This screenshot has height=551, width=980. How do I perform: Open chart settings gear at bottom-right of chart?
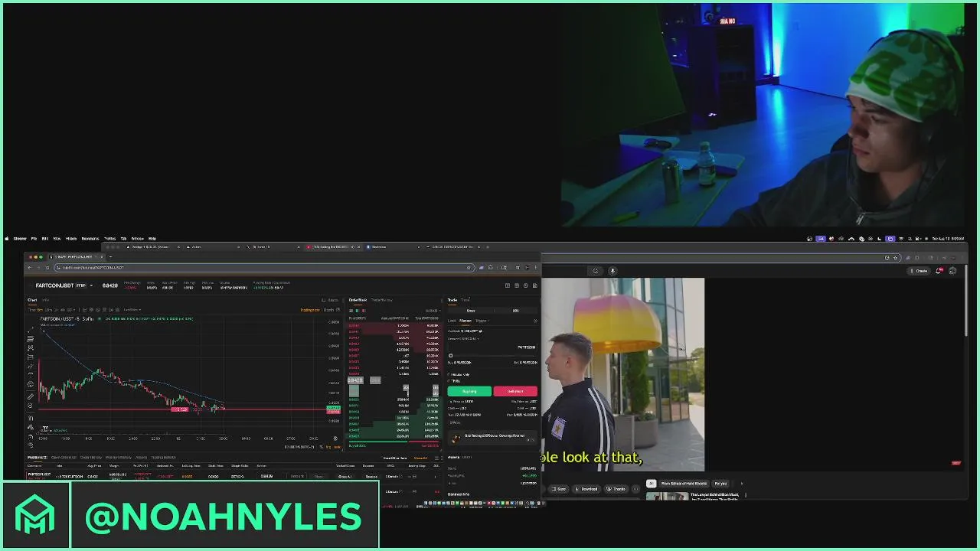point(335,439)
